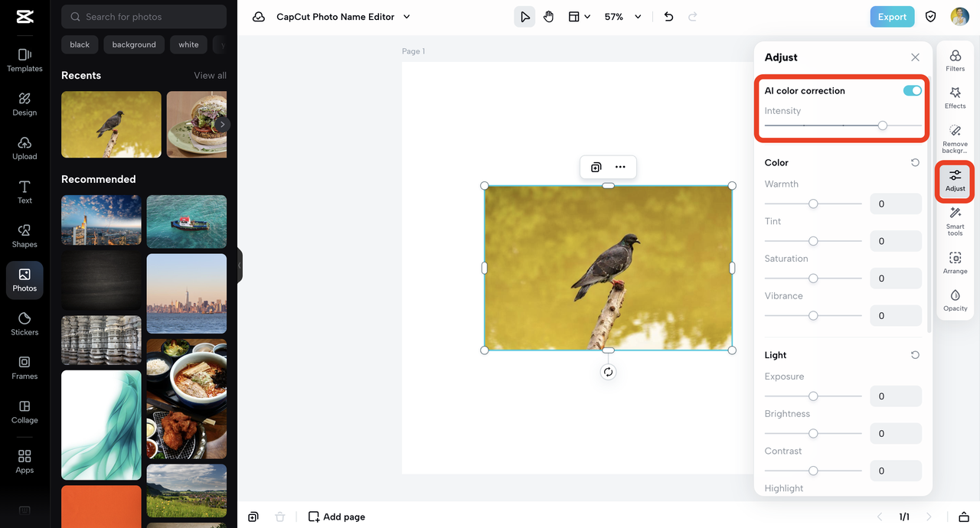Open the Shapes sidebar panel
Viewport: 980px width, 528px height.
[24, 236]
